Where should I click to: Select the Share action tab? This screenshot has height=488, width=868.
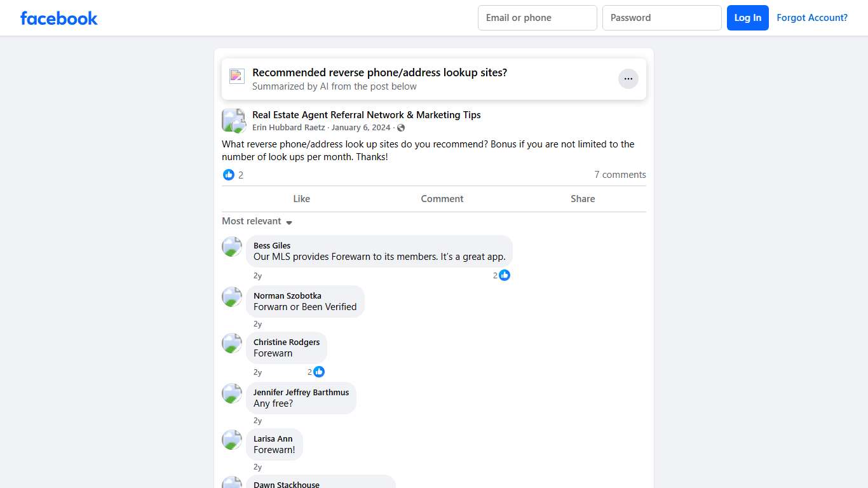pyautogui.click(x=582, y=198)
